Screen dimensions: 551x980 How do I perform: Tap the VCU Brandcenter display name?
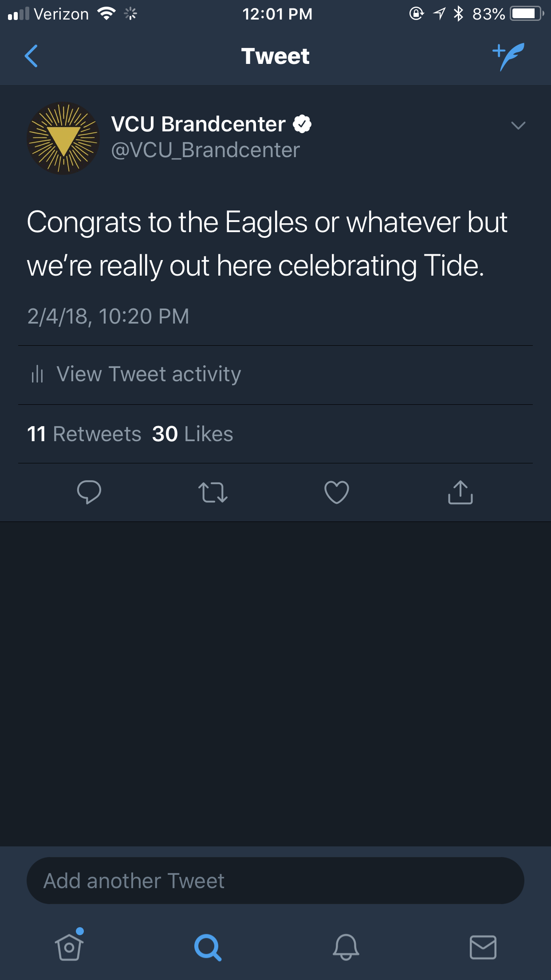(x=198, y=124)
